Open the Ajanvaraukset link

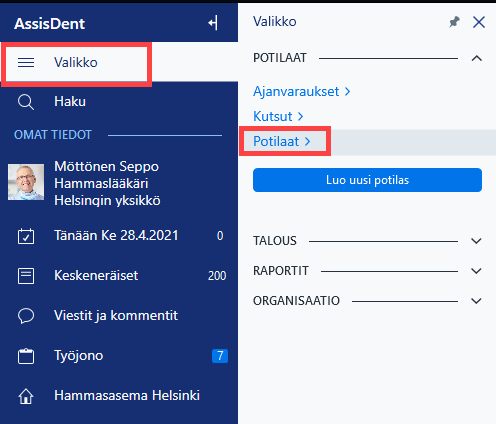click(302, 91)
